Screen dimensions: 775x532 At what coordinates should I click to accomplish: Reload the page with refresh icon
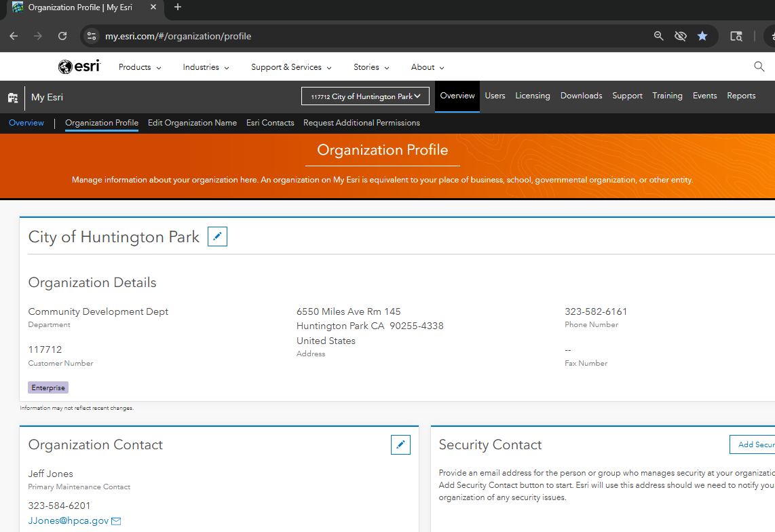click(x=62, y=36)
